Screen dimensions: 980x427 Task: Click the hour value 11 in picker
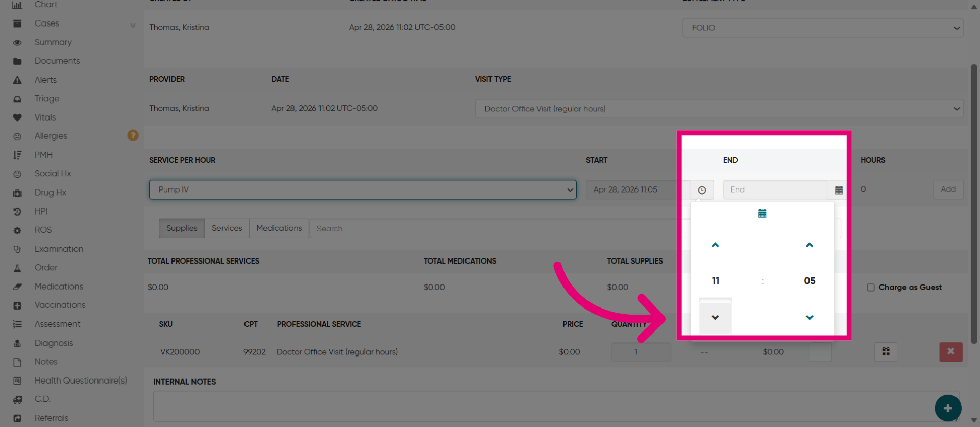[x=715, y=281]
